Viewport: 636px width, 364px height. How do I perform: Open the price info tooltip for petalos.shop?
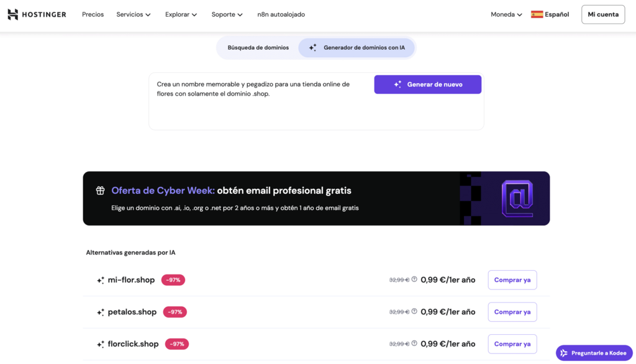(414, 311)
